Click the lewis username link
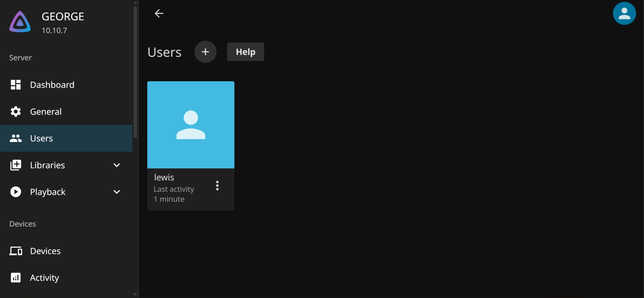Viewport: 644px width, 298px height. [164, 177]
